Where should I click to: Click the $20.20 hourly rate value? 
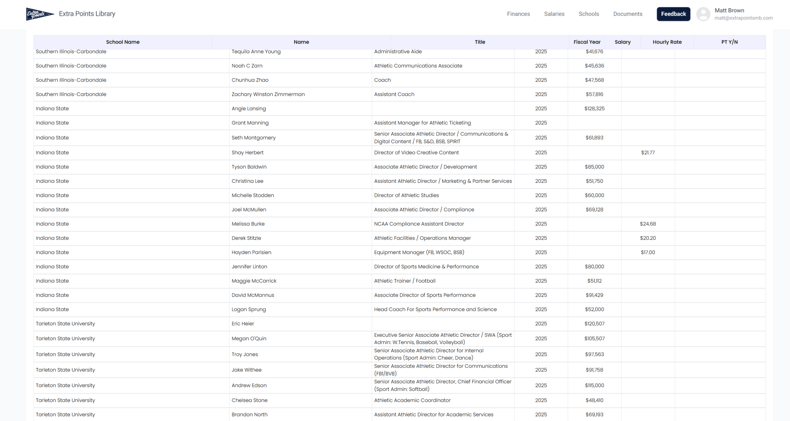[648, 238]
